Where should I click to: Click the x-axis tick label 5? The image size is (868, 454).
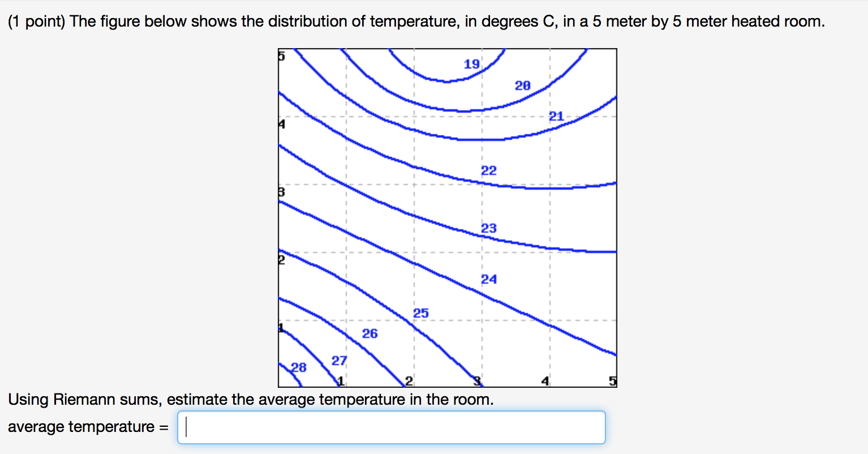coord(612,381)
